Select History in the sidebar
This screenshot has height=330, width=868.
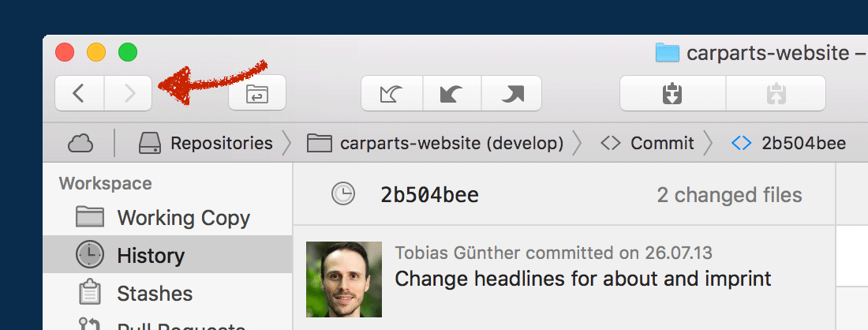click(150, 256)
